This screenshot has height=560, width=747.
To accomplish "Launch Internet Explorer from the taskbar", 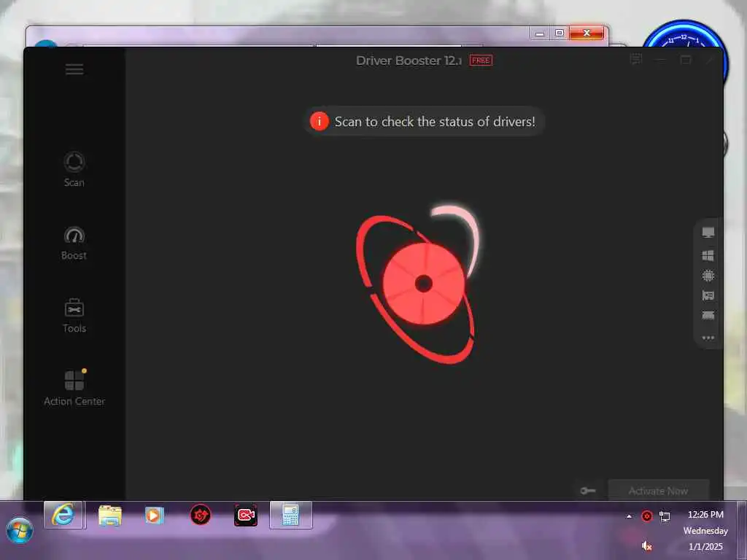I will coord(63,515).
